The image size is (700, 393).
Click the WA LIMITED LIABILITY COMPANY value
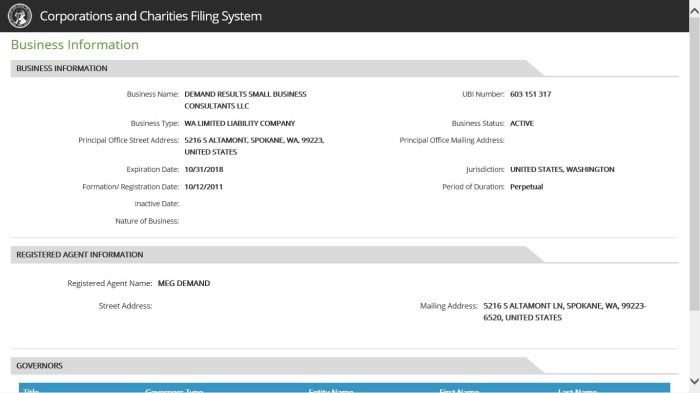240,123
